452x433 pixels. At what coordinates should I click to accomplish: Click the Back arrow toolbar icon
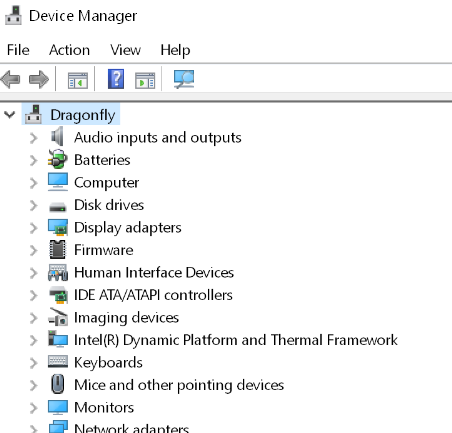point(10,79)
